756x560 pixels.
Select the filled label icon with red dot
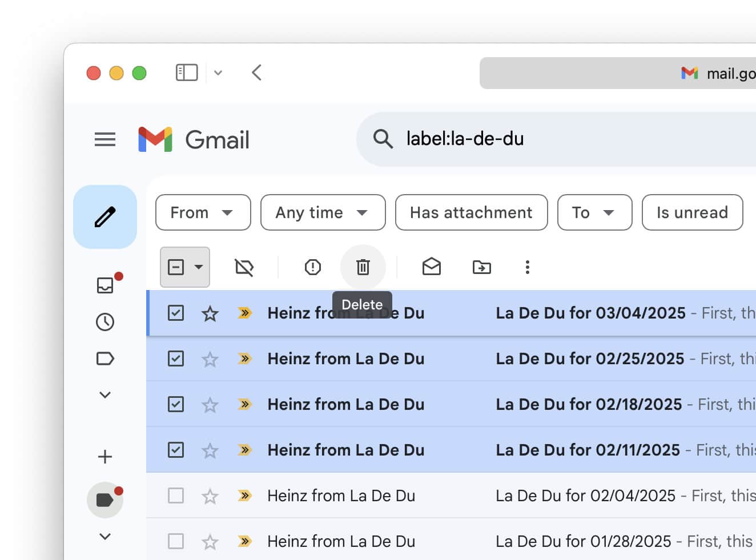[x=105, y=500]
